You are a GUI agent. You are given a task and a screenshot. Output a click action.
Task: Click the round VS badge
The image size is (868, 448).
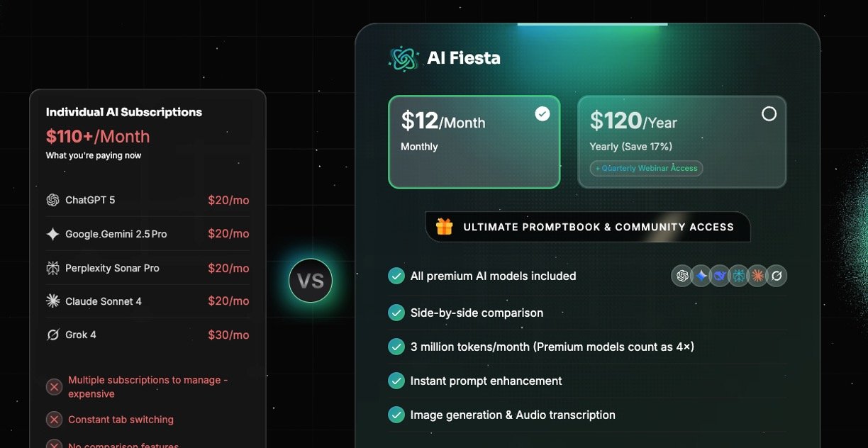(311, 281)
